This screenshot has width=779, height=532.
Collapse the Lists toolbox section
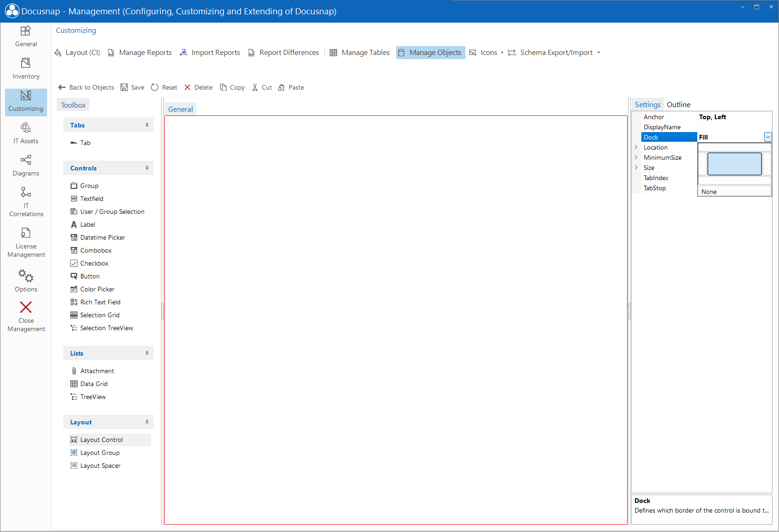(x=147, y=353)
